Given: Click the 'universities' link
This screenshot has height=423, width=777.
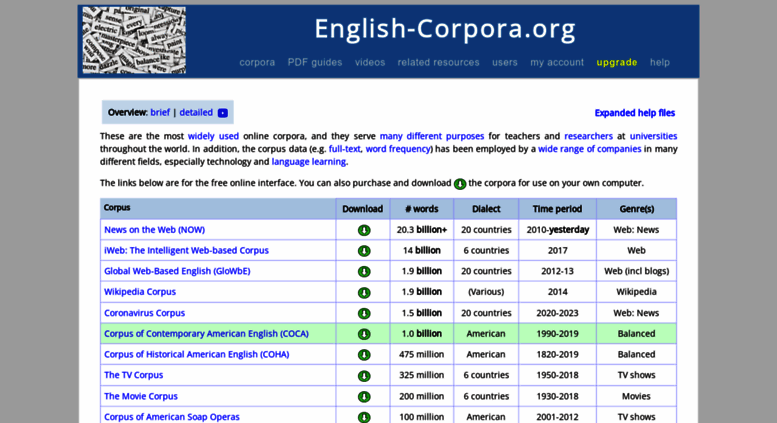Looking at the screenshot, I should [x=653, y=136].
